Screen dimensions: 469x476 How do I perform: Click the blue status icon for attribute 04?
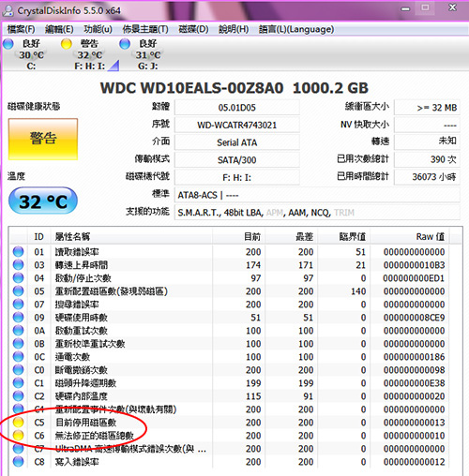pyautogui.click(x=18, y=277)
